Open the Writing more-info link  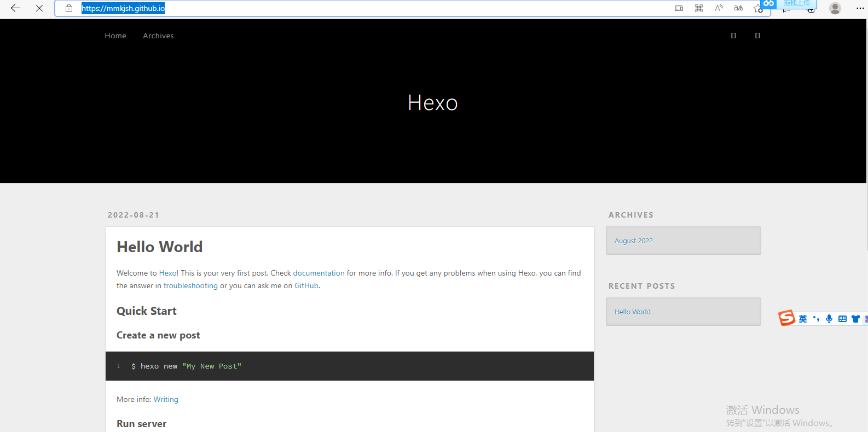click(166, 399)
